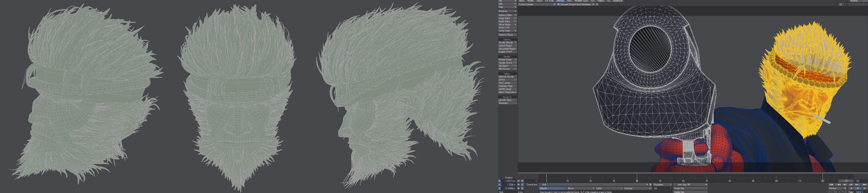Screen dimensions: 868x193
Task: Click the viewport zoom magnifier icon
Action: (862, 4)
